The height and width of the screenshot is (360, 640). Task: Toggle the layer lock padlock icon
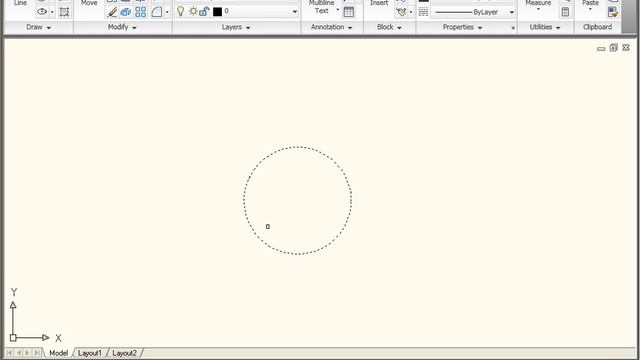[204, 11]
